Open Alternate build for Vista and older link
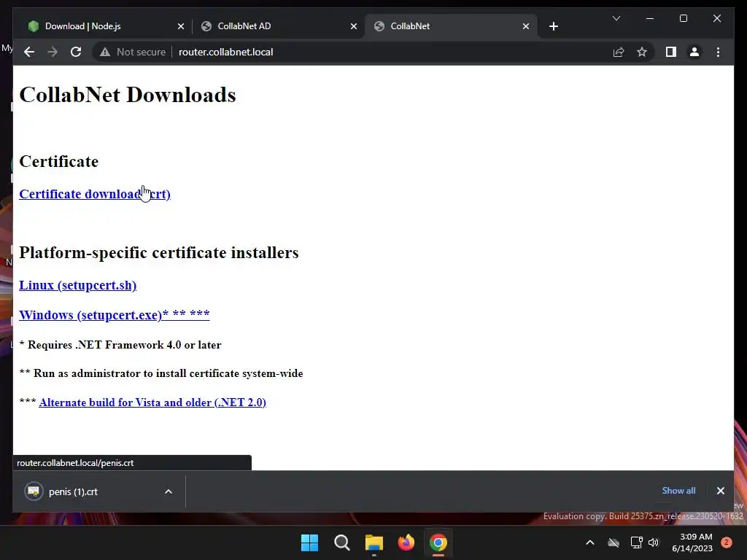Image resolution: width=747 pixels, height=560 pixels. [152, 402]
